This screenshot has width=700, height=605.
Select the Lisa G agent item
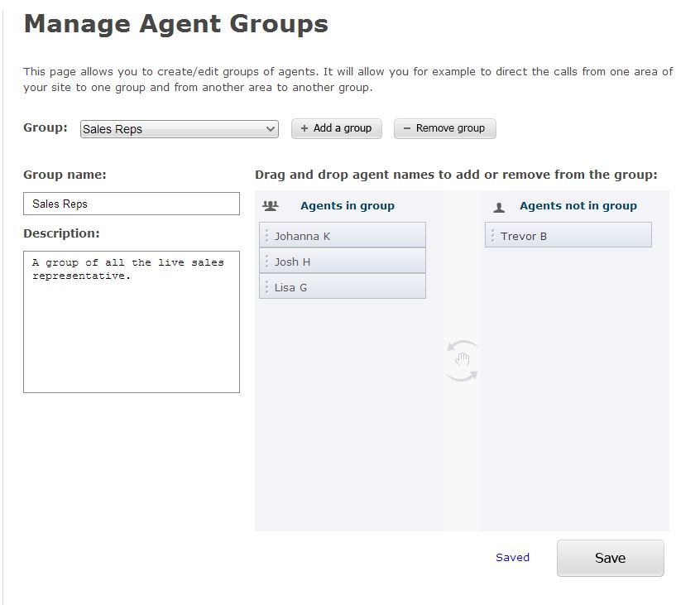click(343, 286)
